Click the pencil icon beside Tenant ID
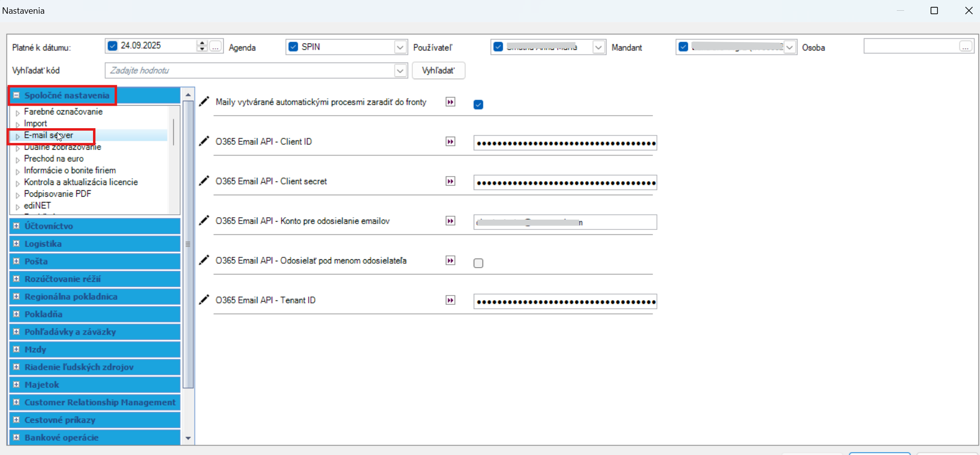 204,300
